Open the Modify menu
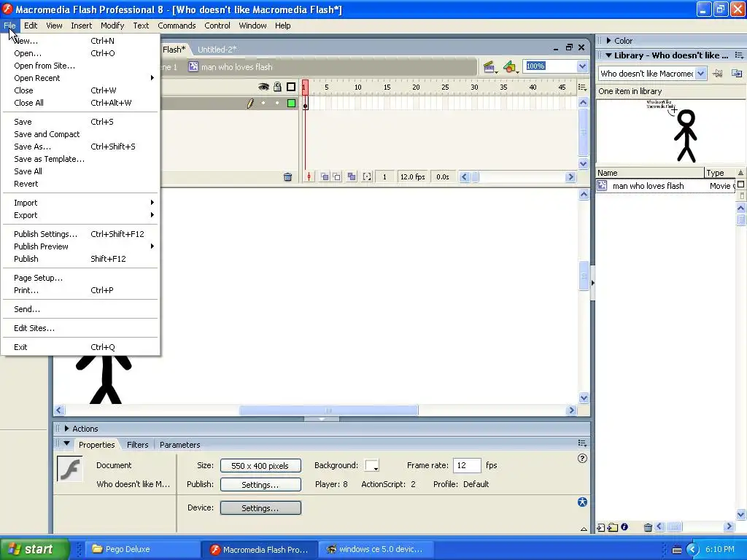 [112, 26]
